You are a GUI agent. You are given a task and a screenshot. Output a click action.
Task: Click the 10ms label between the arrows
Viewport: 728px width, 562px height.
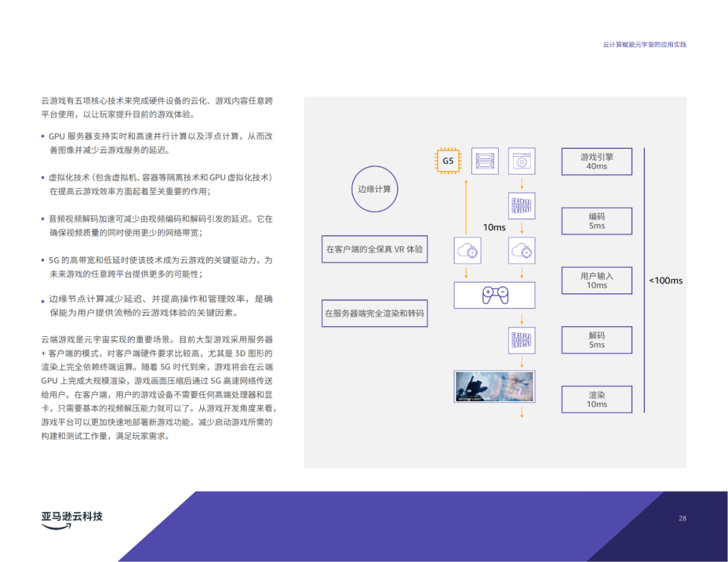point(494,227)
